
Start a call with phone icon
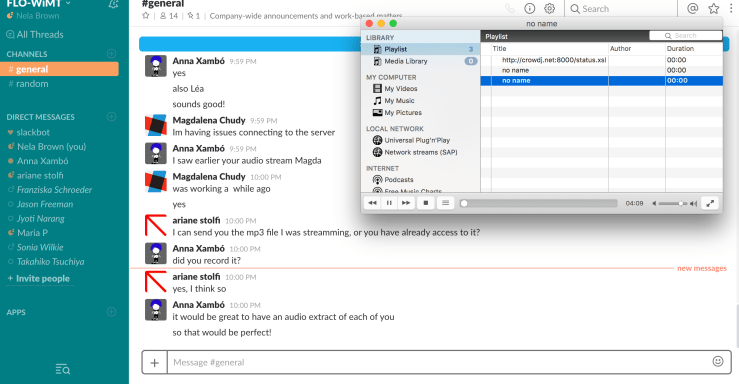[x=510, y=8]
